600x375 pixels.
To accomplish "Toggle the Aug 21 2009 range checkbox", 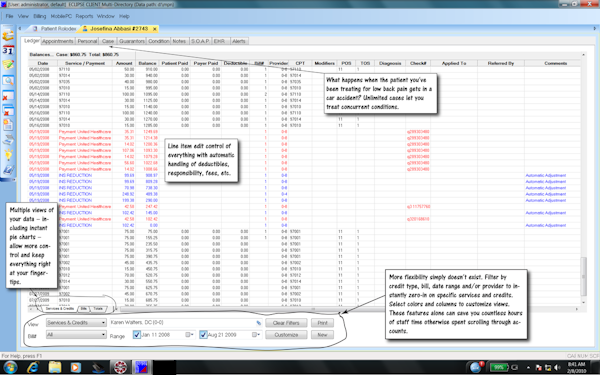I will 203,335.
